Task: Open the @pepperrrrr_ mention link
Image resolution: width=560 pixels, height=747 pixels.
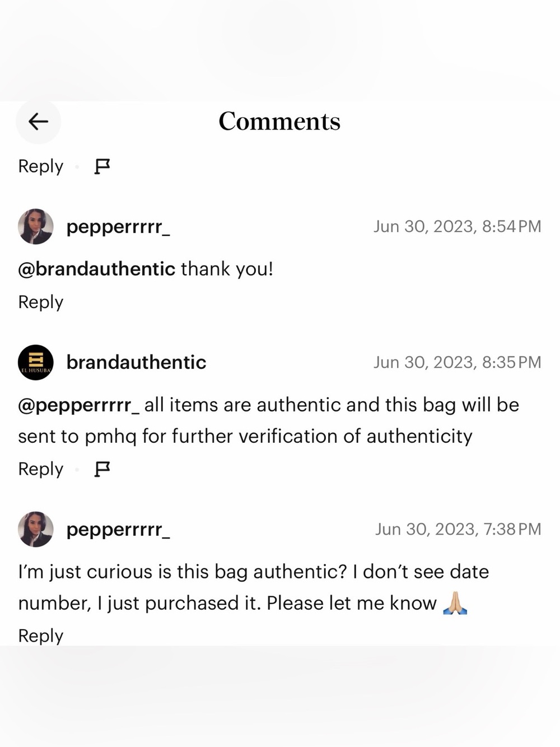Action: coord(79,405)
